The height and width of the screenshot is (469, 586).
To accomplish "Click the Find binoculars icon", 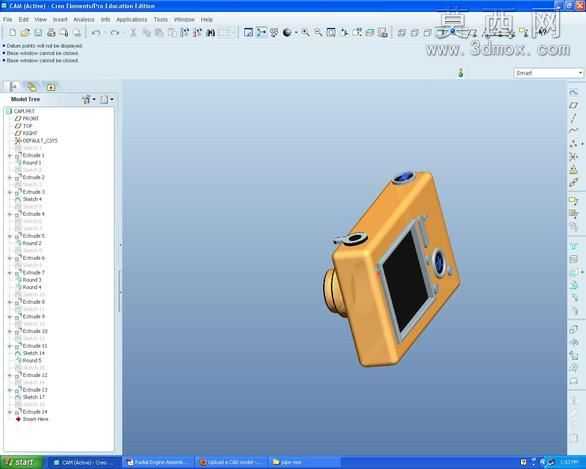I will click(211, 33).
